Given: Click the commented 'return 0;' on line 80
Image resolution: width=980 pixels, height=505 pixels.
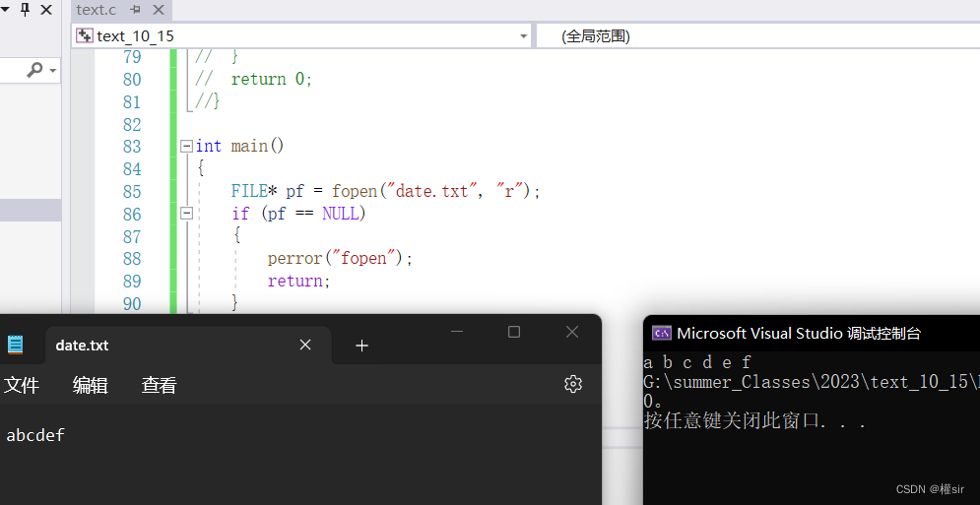Looking at the screenshot, I should tap(271, 80).
